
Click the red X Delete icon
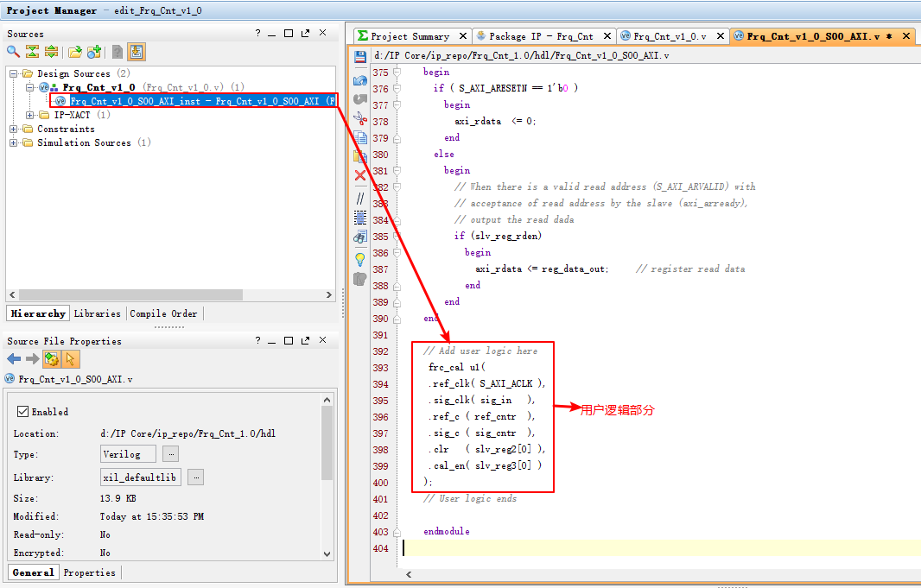pos(360,175)
